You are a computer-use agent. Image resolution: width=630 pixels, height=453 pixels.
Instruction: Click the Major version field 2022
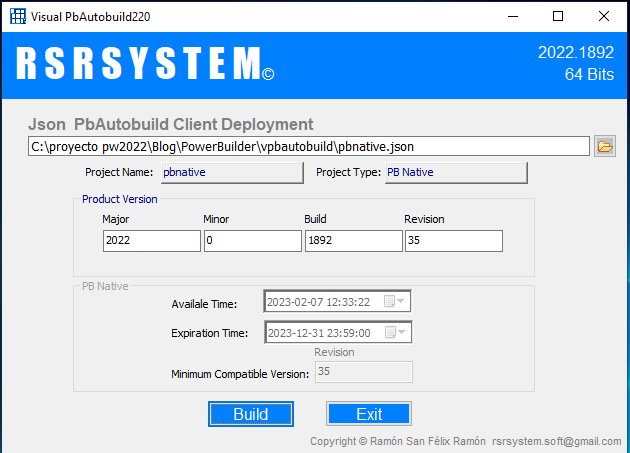tap(151, 241)
